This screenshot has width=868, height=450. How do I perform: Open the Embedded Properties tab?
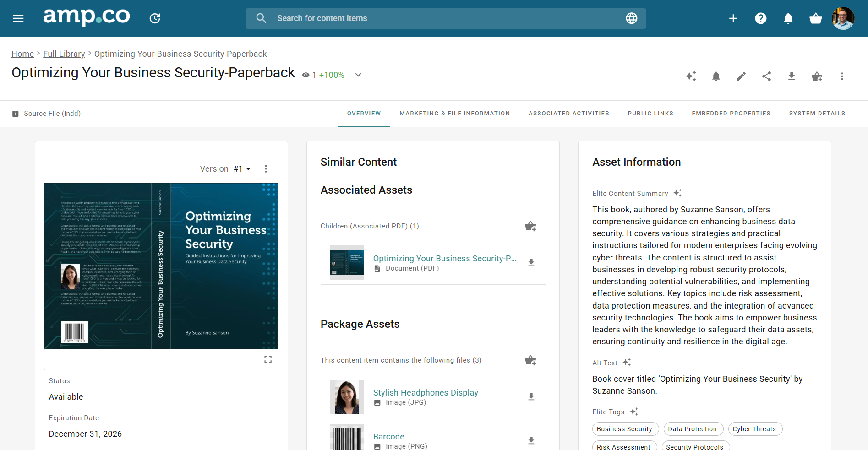click(731, 114)
